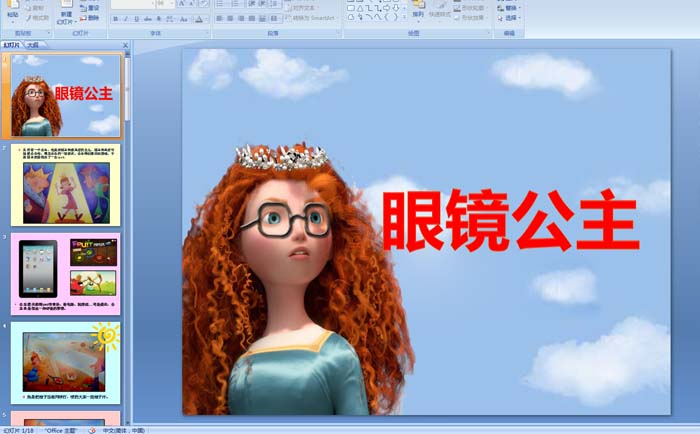The height and width of the screenshot is (434, 700).
Task: Toggle Align Text Right
Action: click(241, 19)
